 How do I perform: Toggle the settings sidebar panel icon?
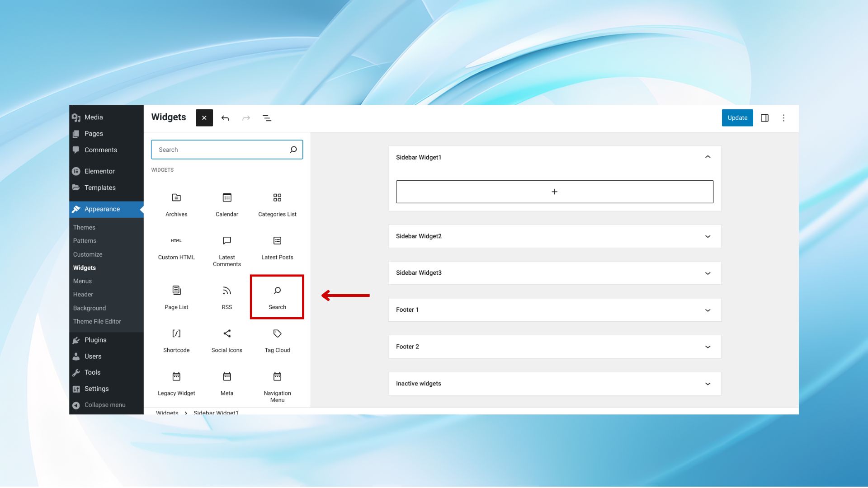(764, 118)
